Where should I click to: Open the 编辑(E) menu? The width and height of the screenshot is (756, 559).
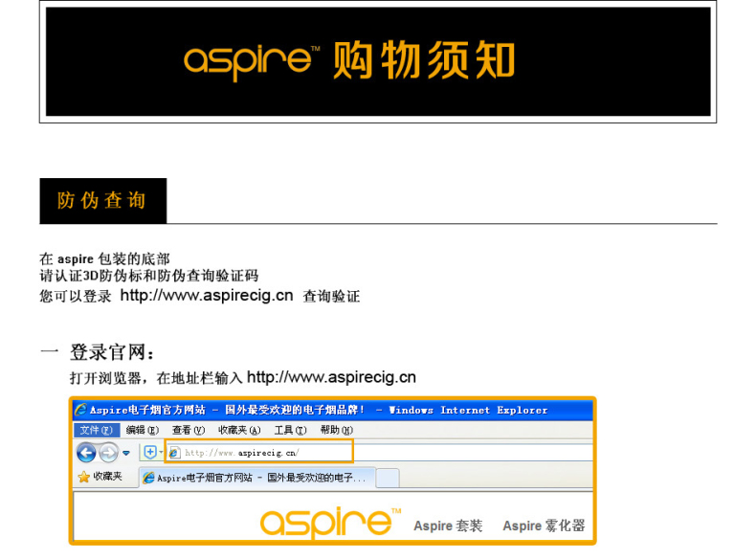tap(143, 430)
